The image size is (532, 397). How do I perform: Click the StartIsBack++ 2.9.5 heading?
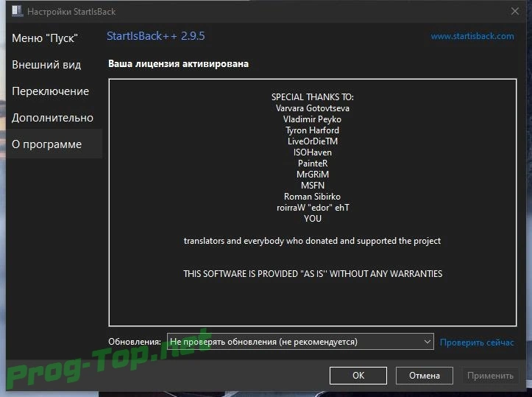coord(156,36)
